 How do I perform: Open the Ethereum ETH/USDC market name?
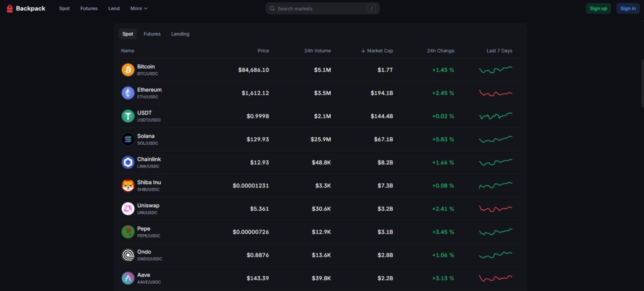point(149,93)
